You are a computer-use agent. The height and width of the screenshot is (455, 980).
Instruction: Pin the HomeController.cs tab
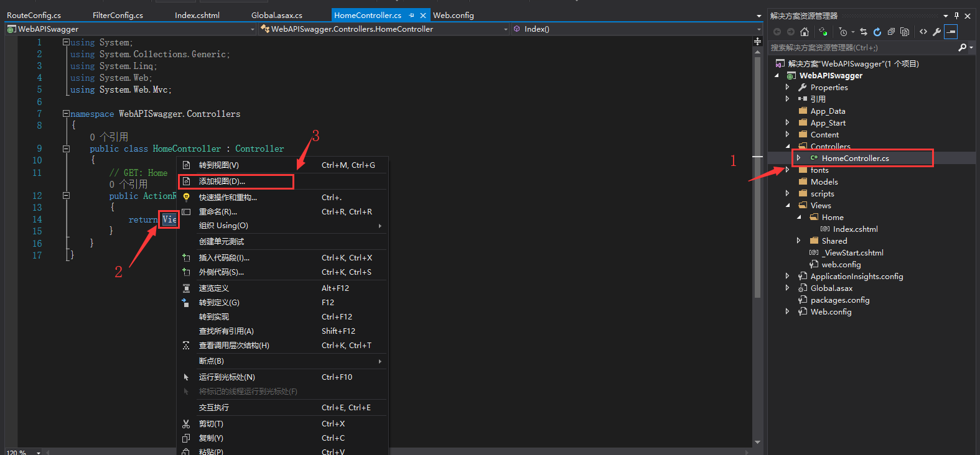[x=411, y=15]
